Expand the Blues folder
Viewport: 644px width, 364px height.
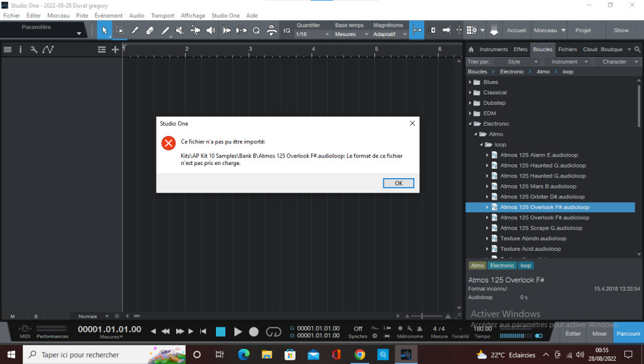click(470, 82)
